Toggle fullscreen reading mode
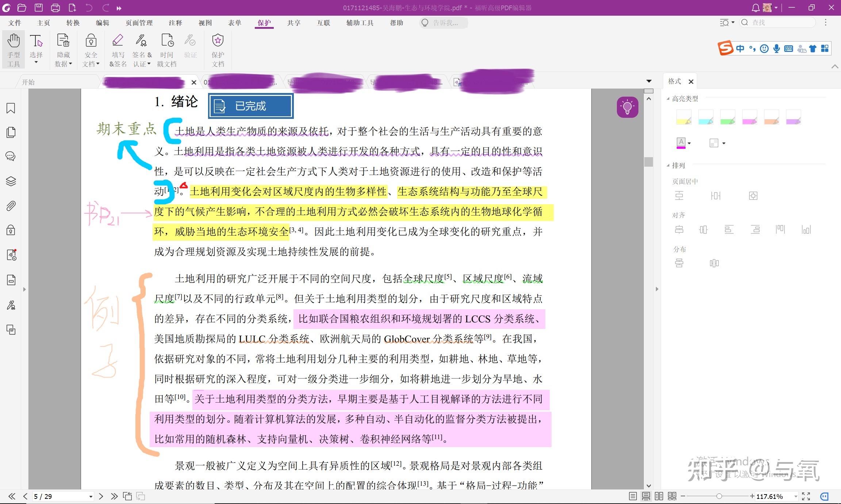841x504 pixels. (x=806, y=496)
